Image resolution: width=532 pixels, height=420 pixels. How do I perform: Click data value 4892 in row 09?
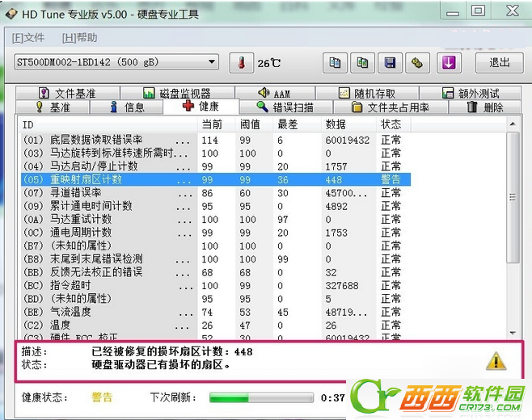336,206
